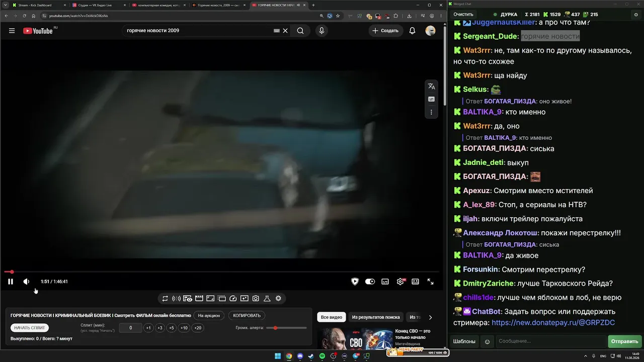The image size is (644, 362).
Task: Start voice search with the microphone
Action: tap(321, 31)
